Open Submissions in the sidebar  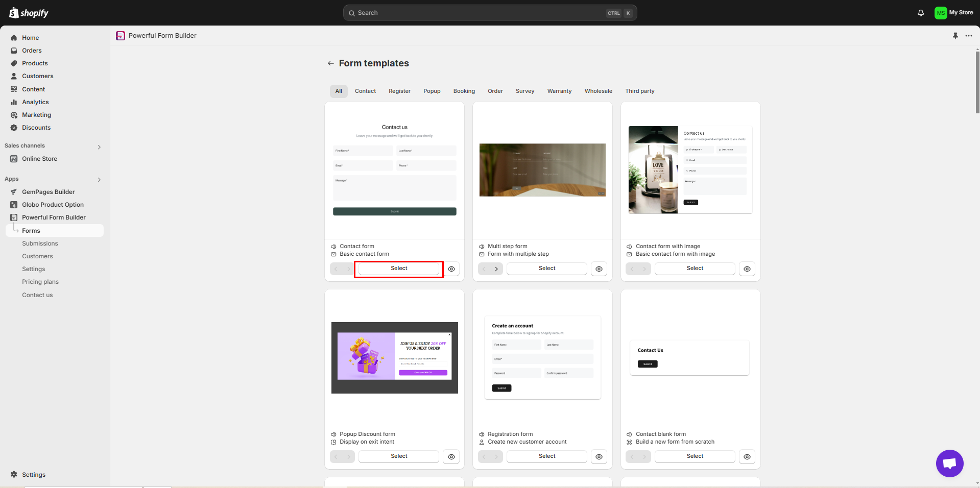[x=40, y=243]
